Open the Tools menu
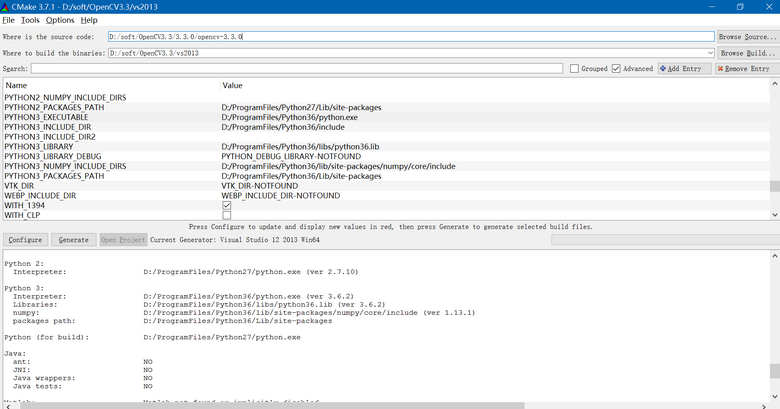This screenshot has height=409, width=780. pos(30,20)
